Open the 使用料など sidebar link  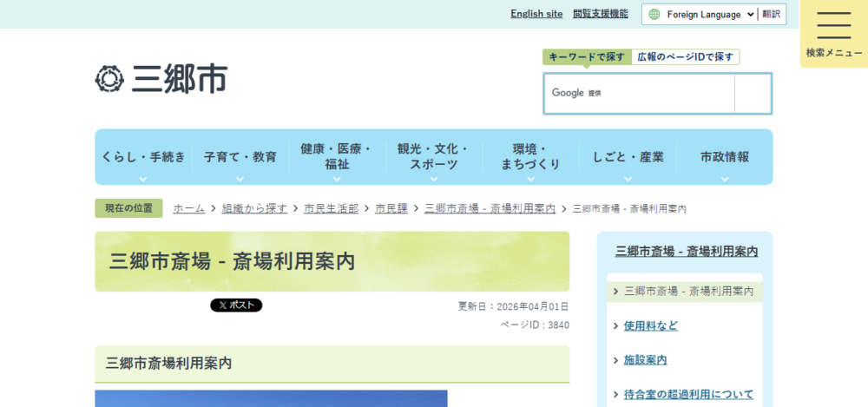pos(650,325)
